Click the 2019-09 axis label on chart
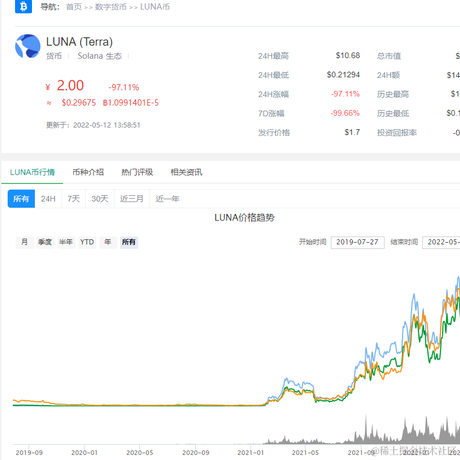Image resolution: width=460 pixels, height=460 pixels. pos(29,453)
